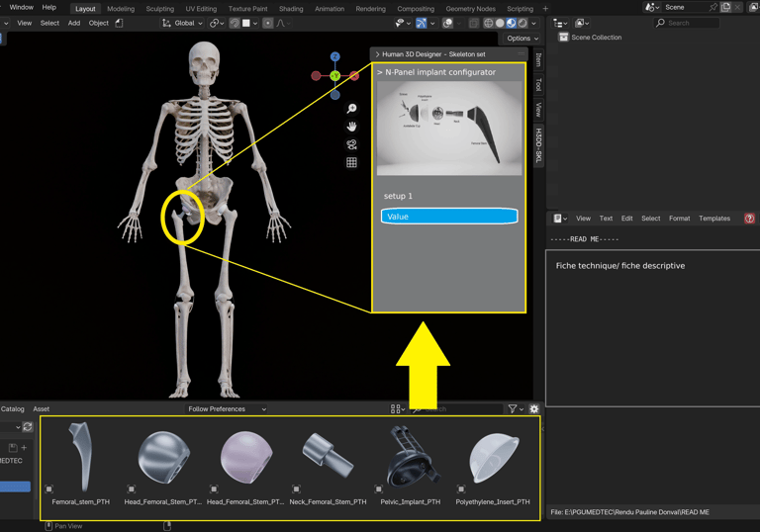Refresh the asset library
760x532 pixels.
28,427
